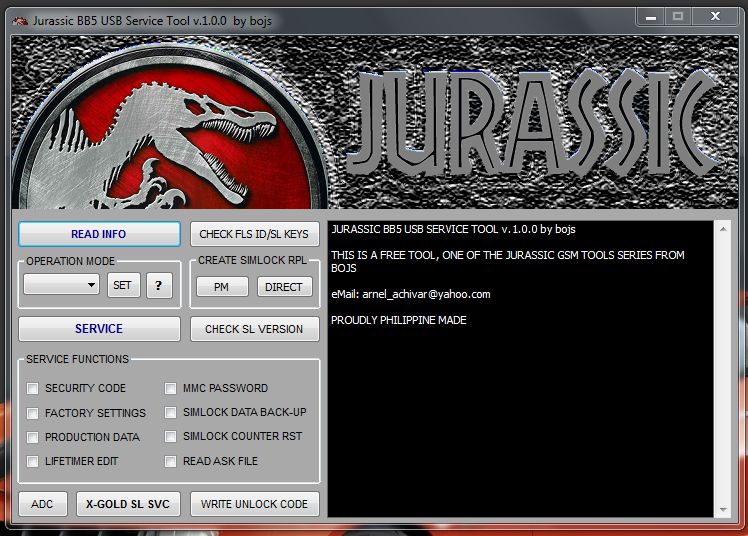Check the READ ASK FILE option

point(170,461)
